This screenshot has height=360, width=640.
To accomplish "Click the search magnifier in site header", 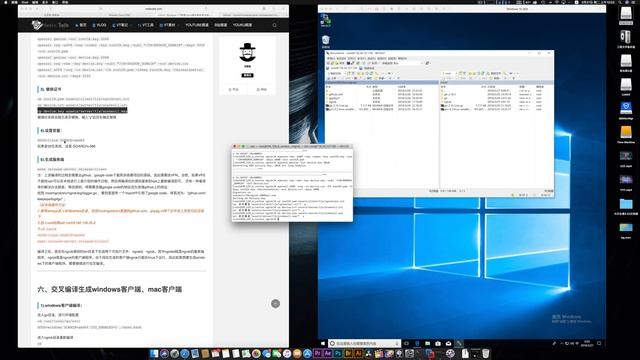I will [x=274, y=25].
